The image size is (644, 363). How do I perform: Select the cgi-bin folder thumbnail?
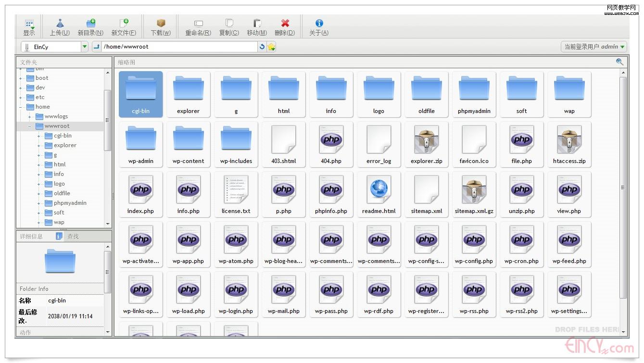[141, 94]
